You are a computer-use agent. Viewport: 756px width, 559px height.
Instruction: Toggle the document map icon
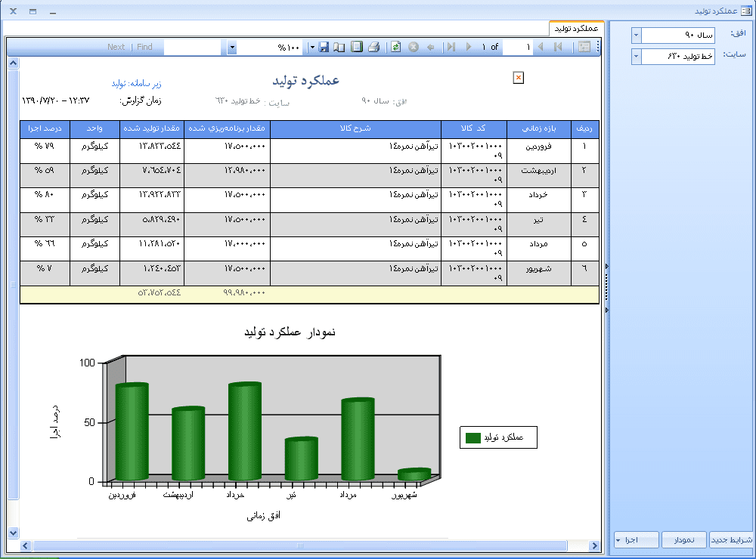[x=584, y=47]
